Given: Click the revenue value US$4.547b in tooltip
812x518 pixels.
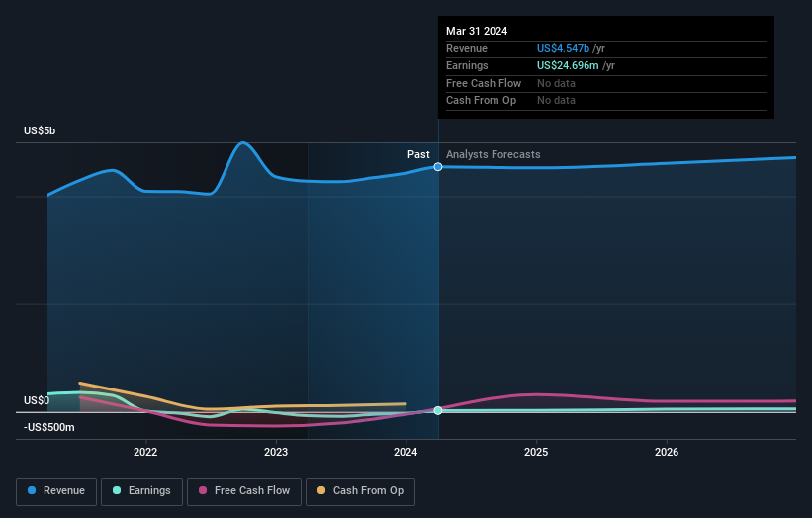Looking at the screenshot, I should (563, 48).
